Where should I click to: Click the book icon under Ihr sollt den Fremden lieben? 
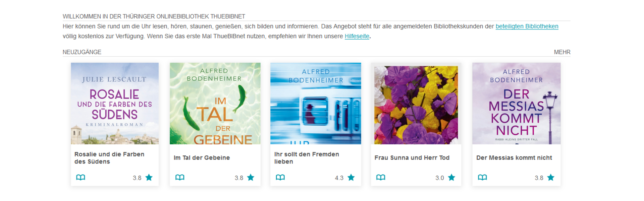pyautogui.click(x=280, y=177)
